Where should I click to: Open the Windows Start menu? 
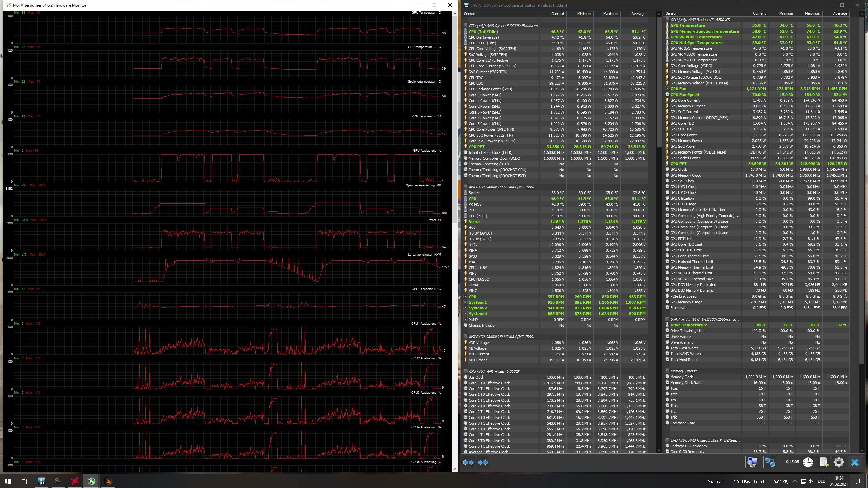pos(8,481)
